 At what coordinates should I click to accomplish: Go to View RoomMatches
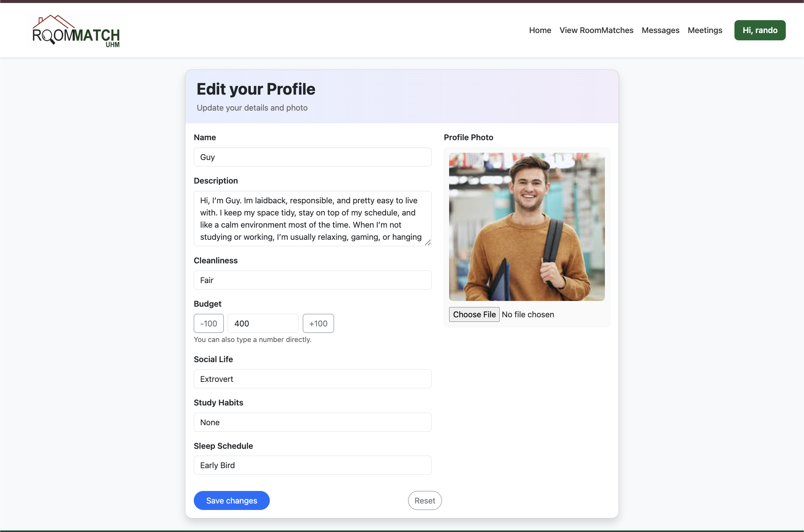[596, 30]
